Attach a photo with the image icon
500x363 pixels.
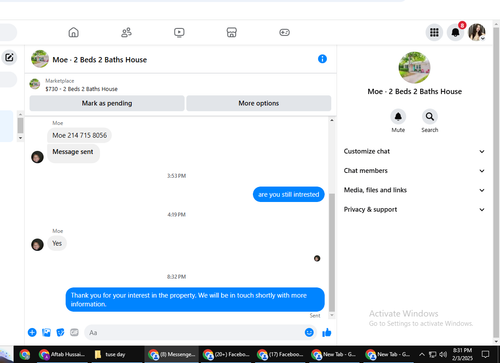tap(46, 332)
